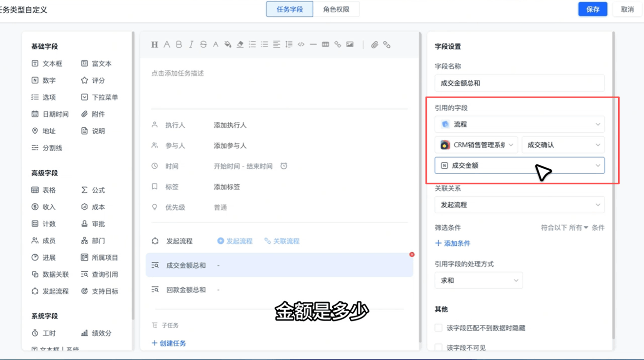Click the 添加条件 link
The image size is (644, 360).
point(453,243)
